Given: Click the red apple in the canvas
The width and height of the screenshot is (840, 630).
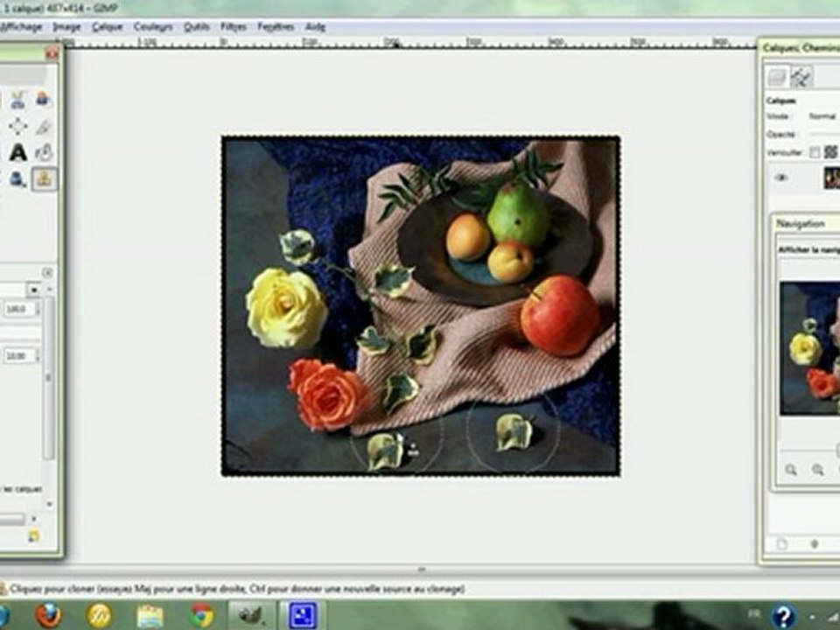Looking at the screenshot, I should [560, 315].
